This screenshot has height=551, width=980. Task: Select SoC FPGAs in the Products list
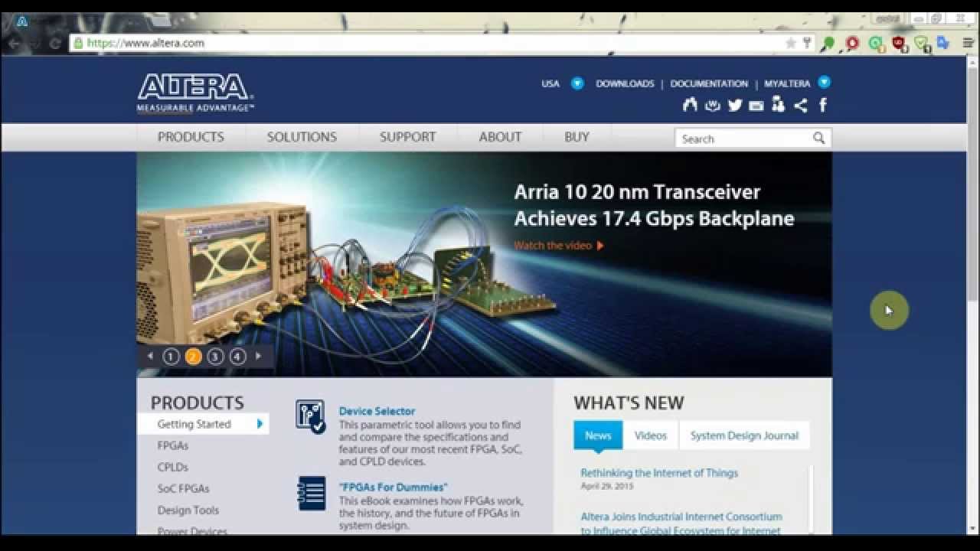(183, 488)
